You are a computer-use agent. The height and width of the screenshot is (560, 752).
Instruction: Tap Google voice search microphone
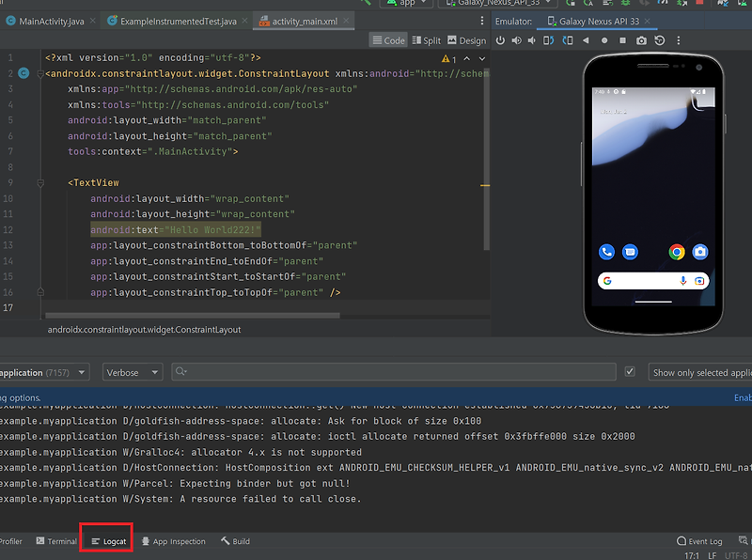click(x=683, y=281)
